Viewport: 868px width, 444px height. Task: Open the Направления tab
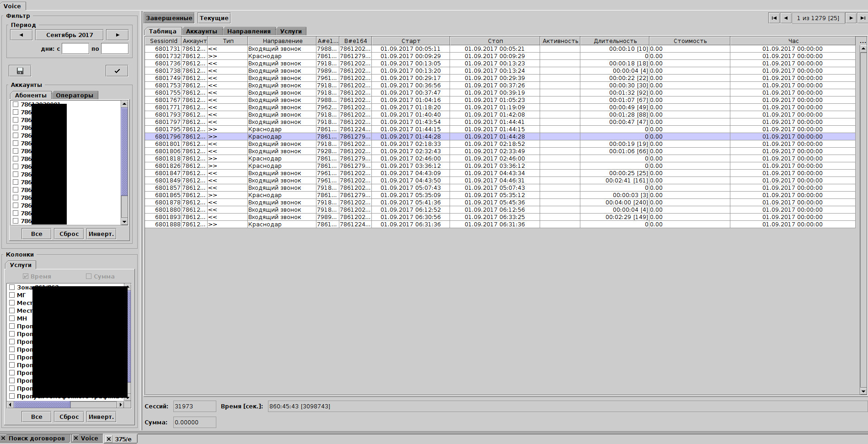click(249, 31)
